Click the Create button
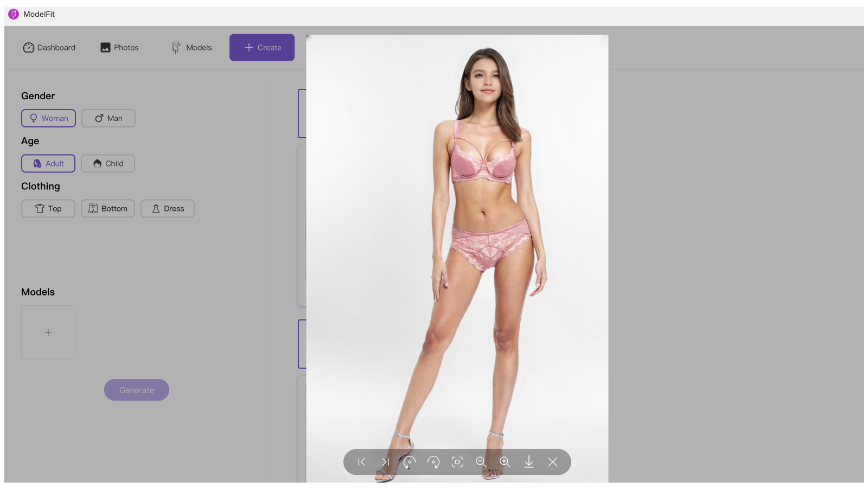This screenshot has width=868, height=488. pos(261,47)
